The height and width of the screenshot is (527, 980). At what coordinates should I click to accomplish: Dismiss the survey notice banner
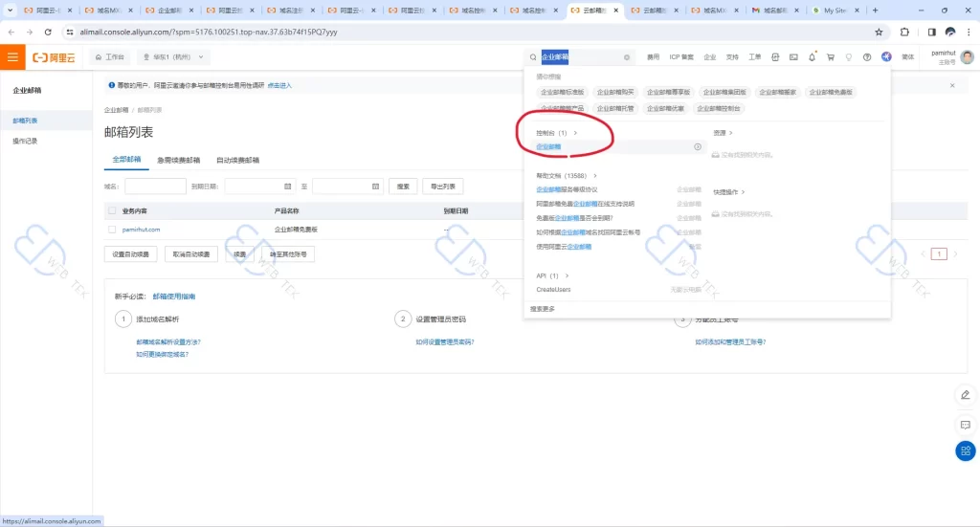coord(951,85)
